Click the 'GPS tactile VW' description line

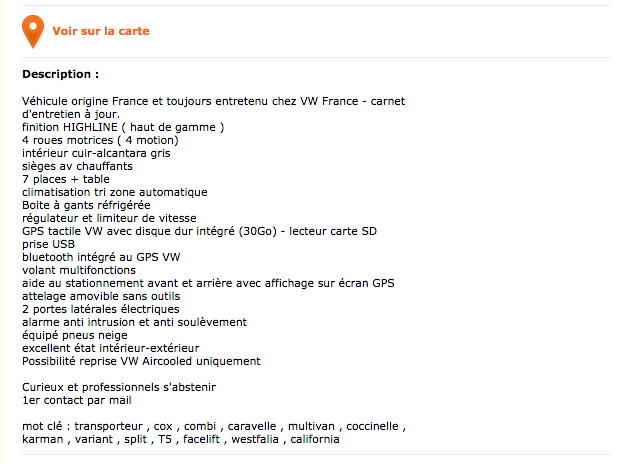200,231
